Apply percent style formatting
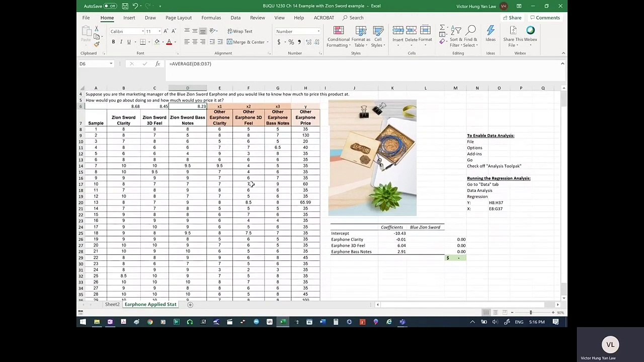 (x=291, y=42)
